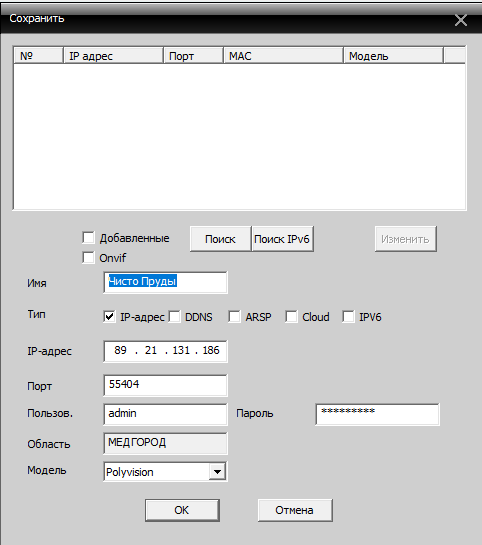Click into the Пароль password field
482x545 pixels.
(x=377, y=414)
